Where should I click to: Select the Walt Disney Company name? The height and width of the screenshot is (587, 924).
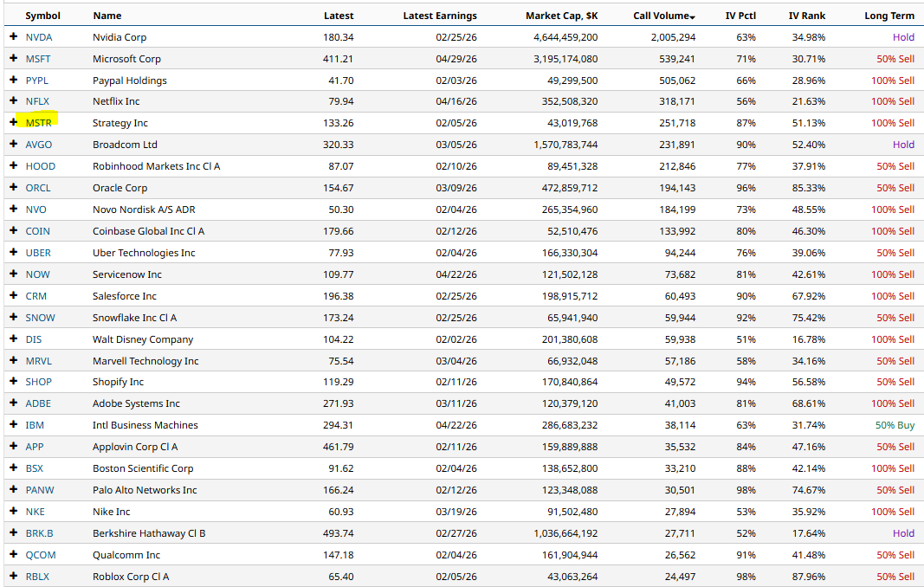coord(143,339)
